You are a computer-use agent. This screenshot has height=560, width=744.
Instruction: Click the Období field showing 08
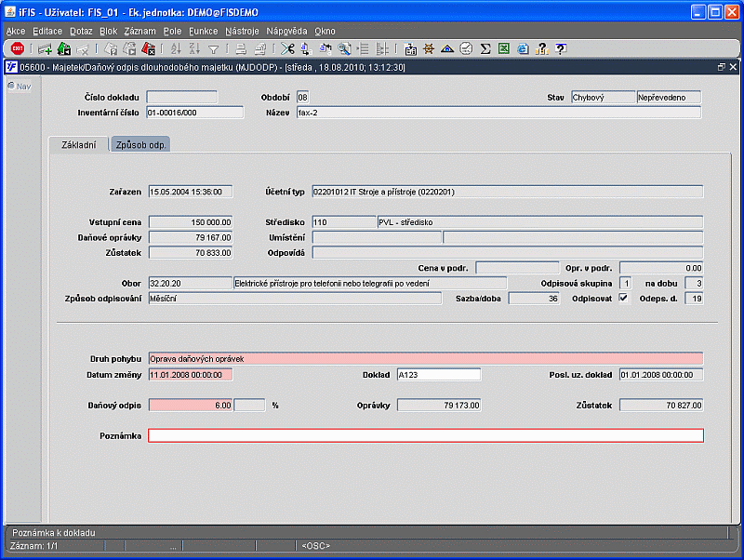(x=303, y=98)
